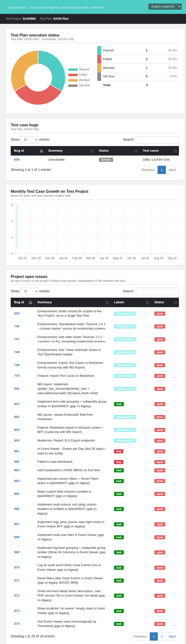This screenshot has width=186, height=644.
Task: Select page 1 in open issues pagination
Action: click(x=154, y=636)
